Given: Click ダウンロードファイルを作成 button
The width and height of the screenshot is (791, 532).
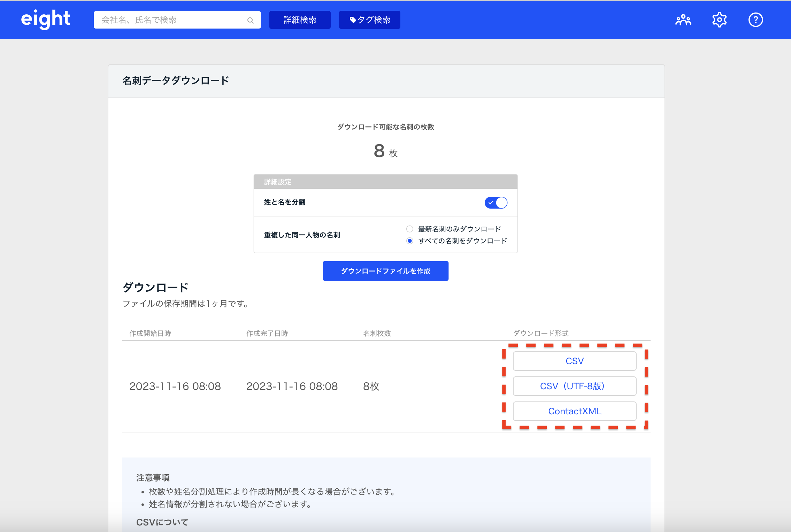Looking at the screenshot, I should pos(385,271).
